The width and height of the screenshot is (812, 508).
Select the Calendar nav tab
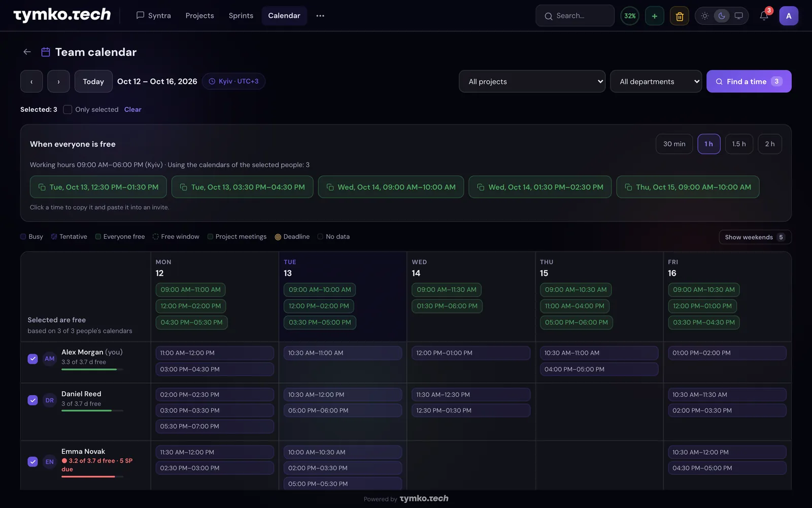[x=284, y=16]
